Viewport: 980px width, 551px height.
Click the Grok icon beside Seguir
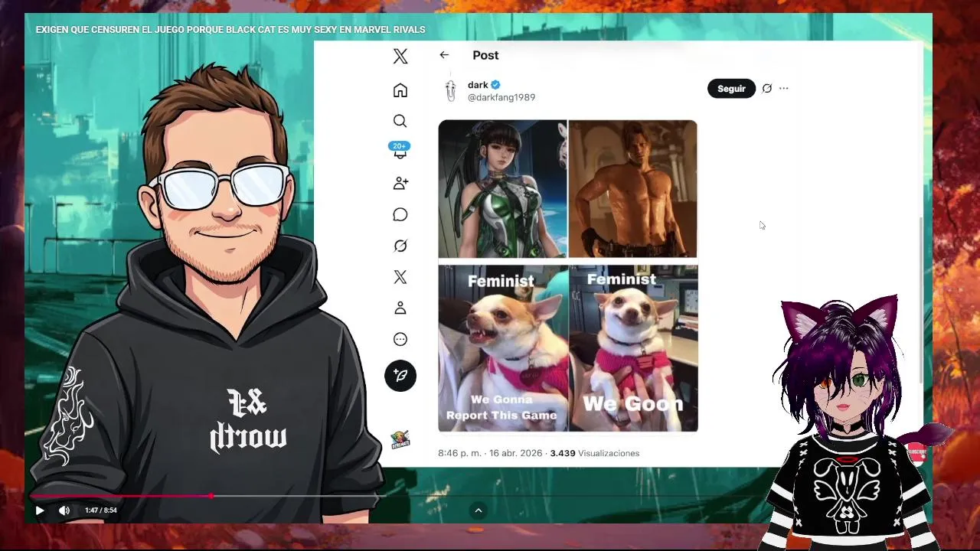(x=767, y=89)
